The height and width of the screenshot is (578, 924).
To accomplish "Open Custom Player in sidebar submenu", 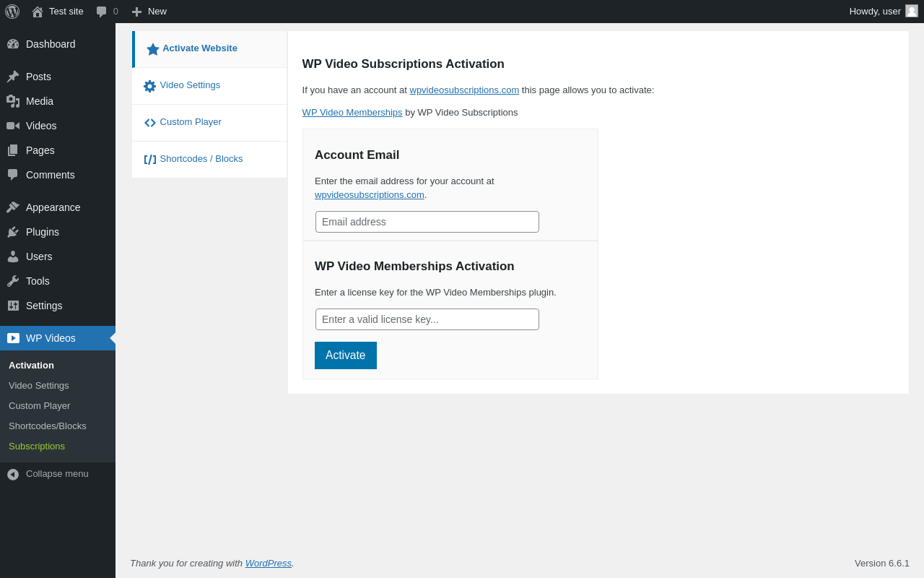I will coord(58,406).
